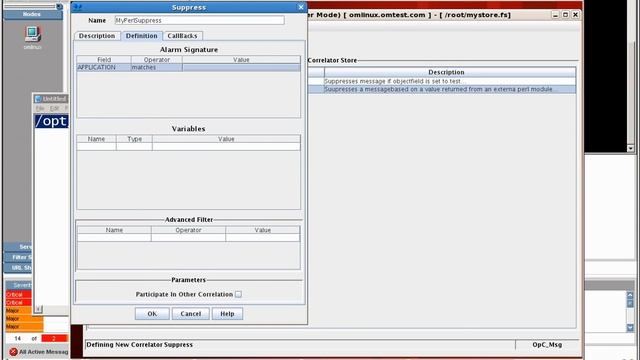Screen dimensions: 640x360
Task: Click the URL Sh panel bar
Action: [18, 268]
